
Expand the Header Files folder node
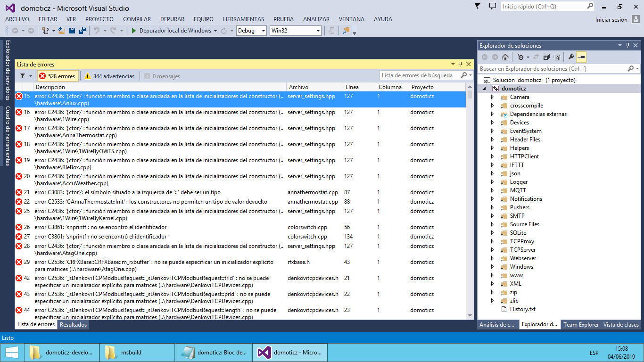pyautogui.click(x=493, y=140)
